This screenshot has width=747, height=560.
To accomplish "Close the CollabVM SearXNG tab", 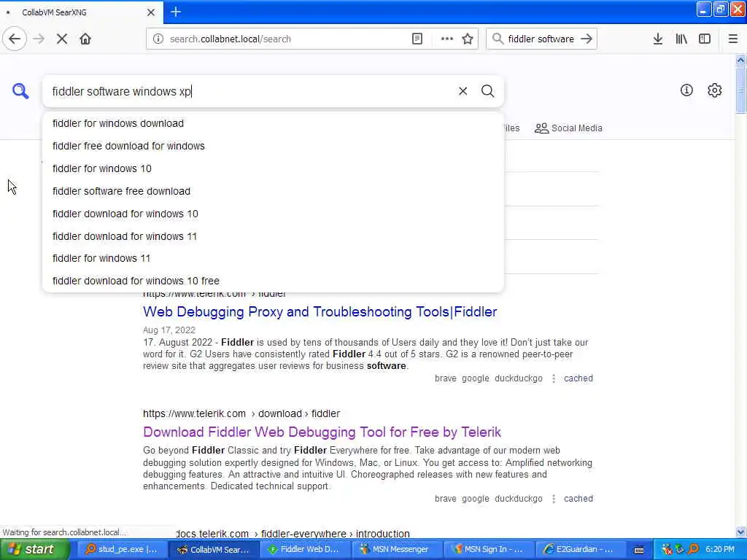I will (x=151, y=12).
